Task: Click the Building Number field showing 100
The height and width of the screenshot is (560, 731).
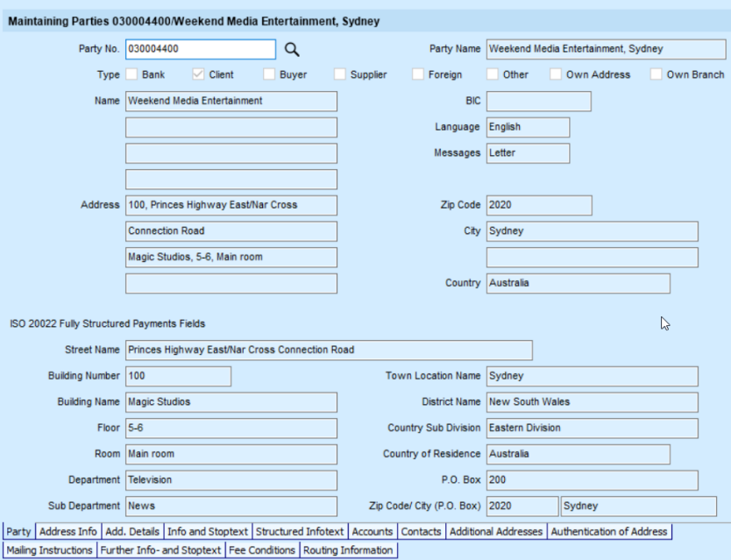Action: tap(178, 376)
